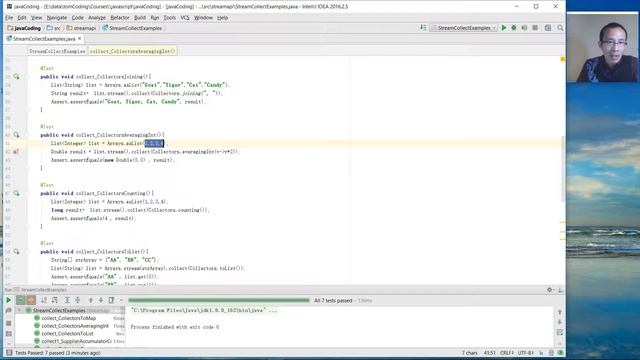This screenshot has width=640, height=360.
Task: Click caret position 41:51 in status bar
Action: pos(489,353)
